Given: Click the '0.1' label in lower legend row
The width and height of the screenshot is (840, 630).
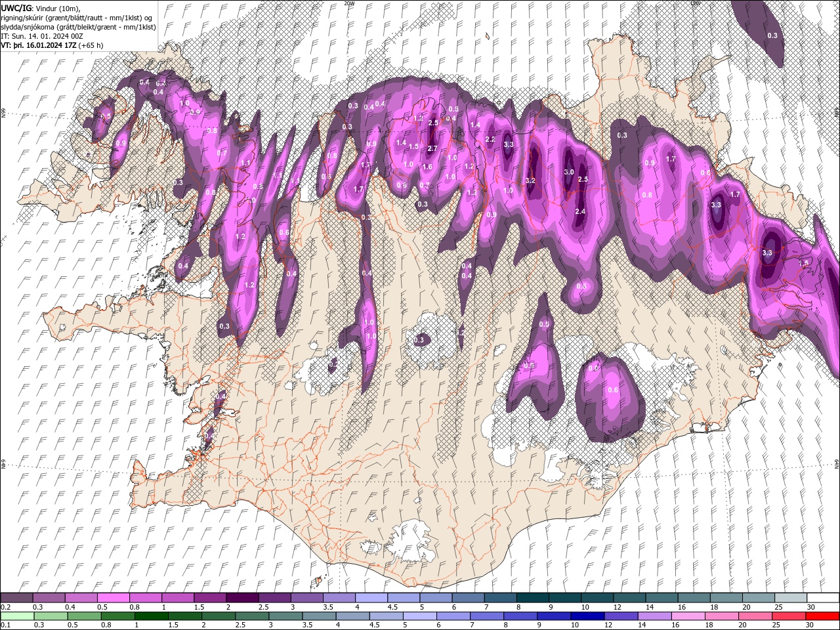Looking at the screenshot, I should [5, 625].
